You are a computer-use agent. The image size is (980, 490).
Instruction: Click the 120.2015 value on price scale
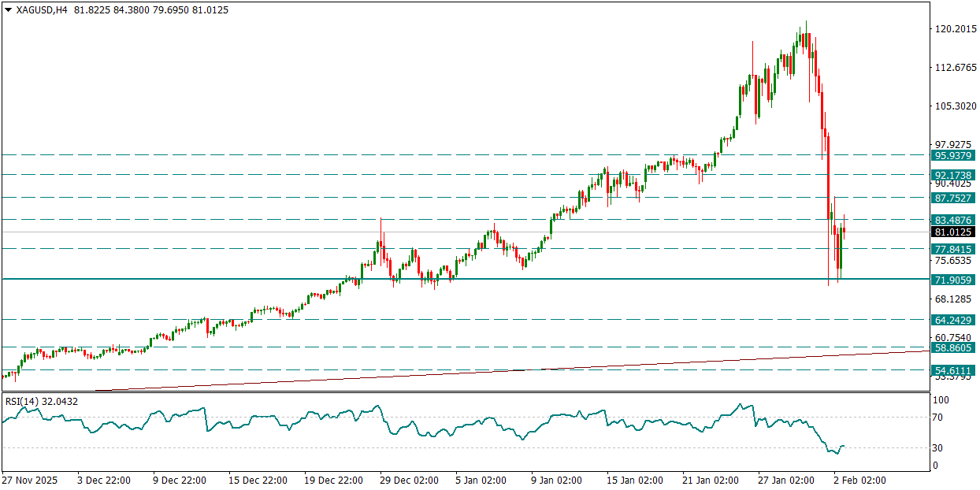[x=955, y=29]
